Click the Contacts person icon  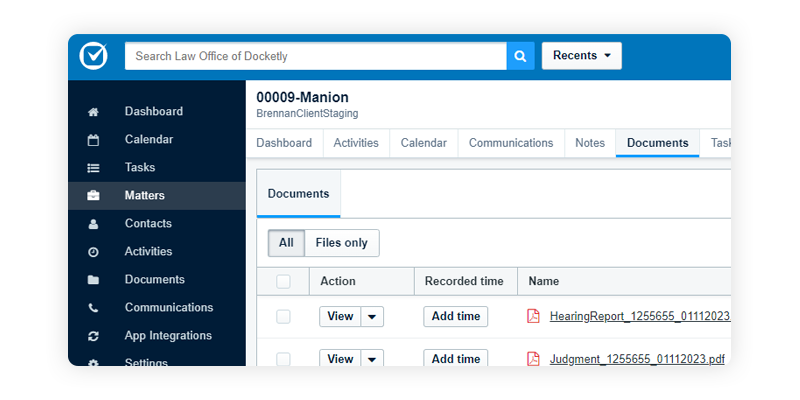pos(93,224)
